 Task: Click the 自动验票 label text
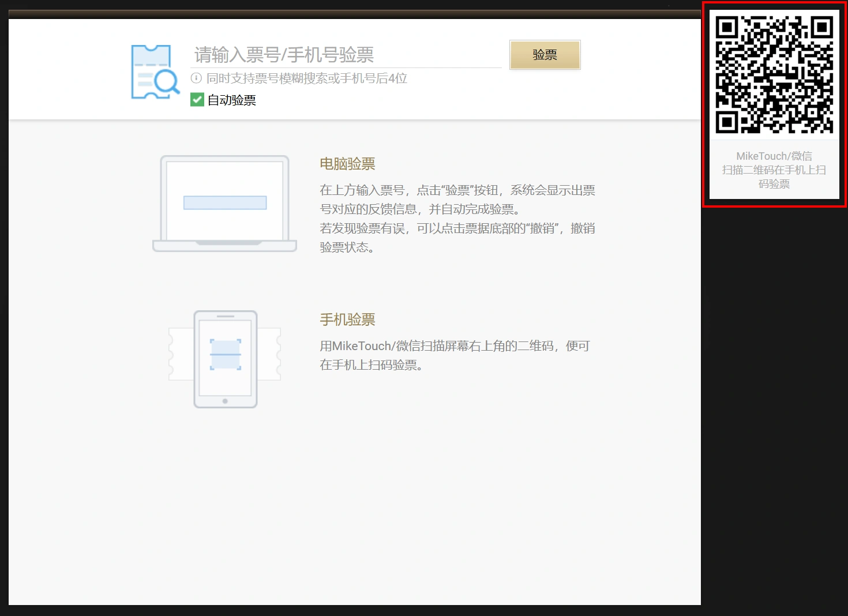232,100
